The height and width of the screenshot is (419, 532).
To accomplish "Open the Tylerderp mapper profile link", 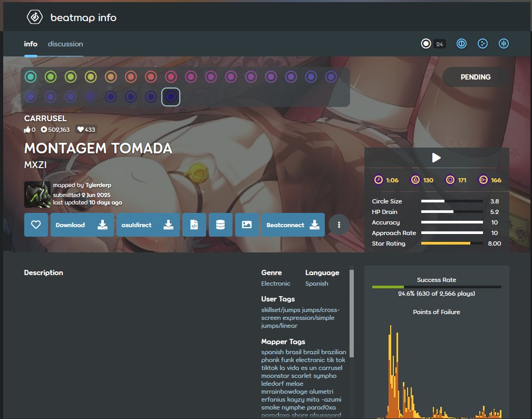I will pos(99,185).
